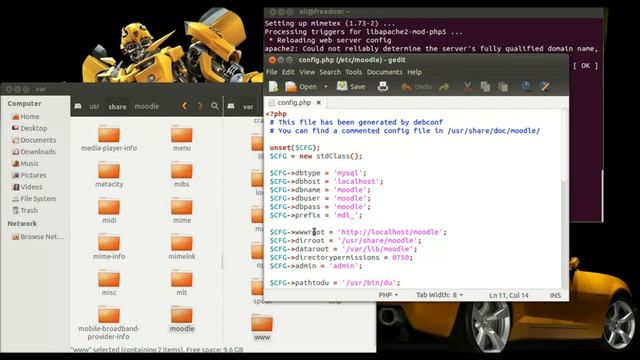Click the root drive icon in right pane path bar
Viewport: 640px width, 360px height.
coord(231,106)
